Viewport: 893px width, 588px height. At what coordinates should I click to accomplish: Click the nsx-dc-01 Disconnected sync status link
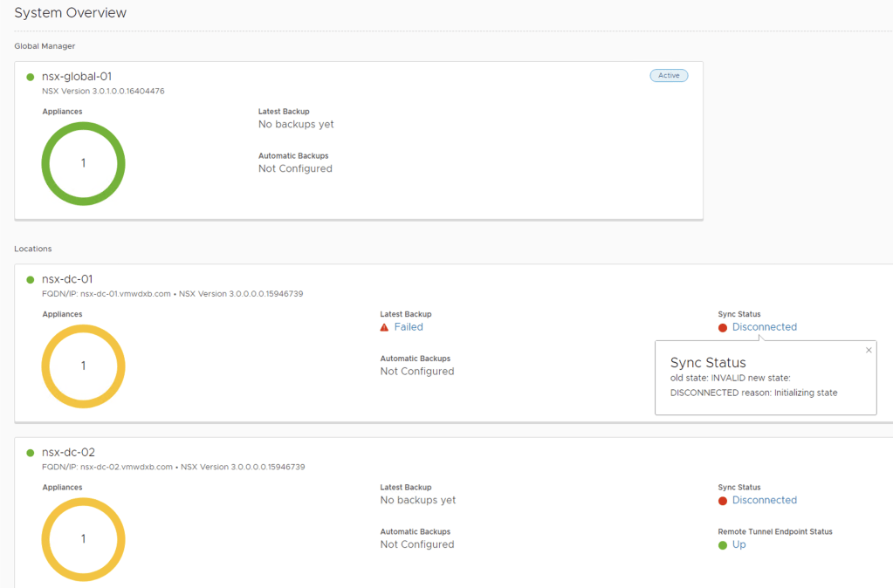[764, 327]
